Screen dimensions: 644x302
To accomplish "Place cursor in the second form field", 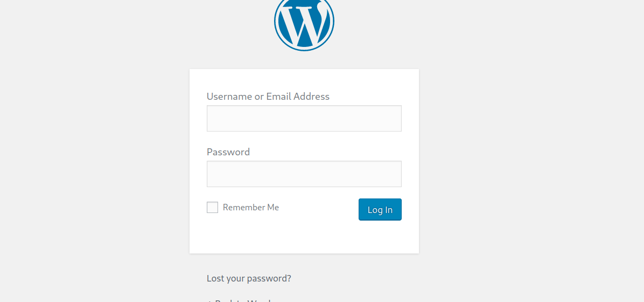I will point(304,174).
